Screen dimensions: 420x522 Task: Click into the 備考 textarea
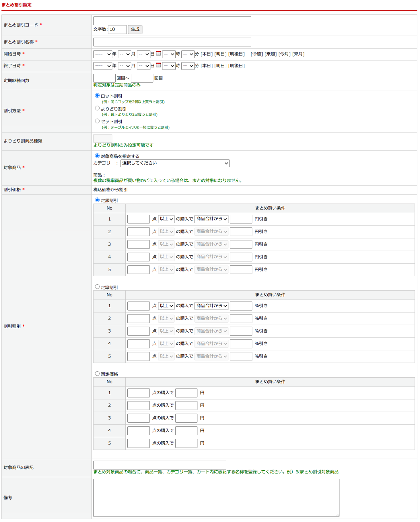point(216,498)
